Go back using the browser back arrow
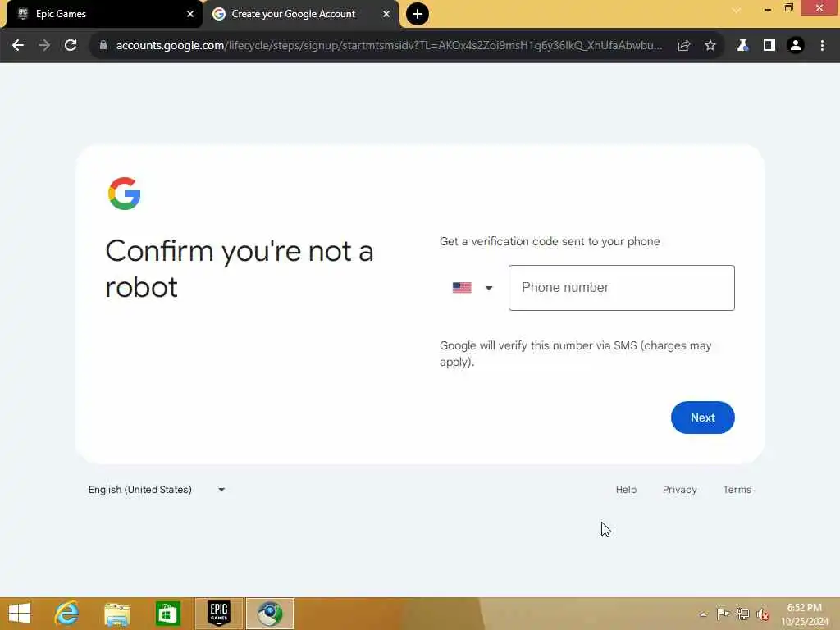840x630 pixels. coord(18,46)
